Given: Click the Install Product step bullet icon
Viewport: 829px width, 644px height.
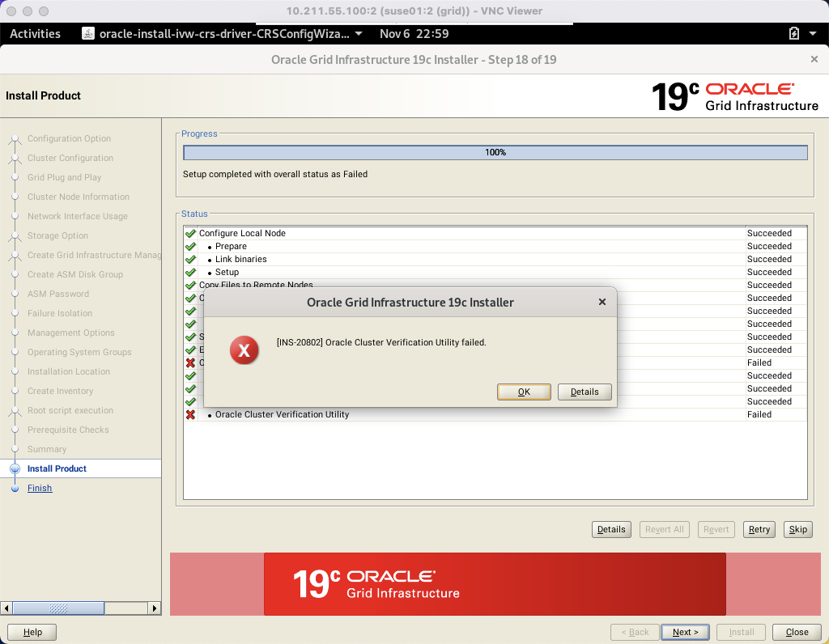Looking at the screenshot, I should point(15,468).
